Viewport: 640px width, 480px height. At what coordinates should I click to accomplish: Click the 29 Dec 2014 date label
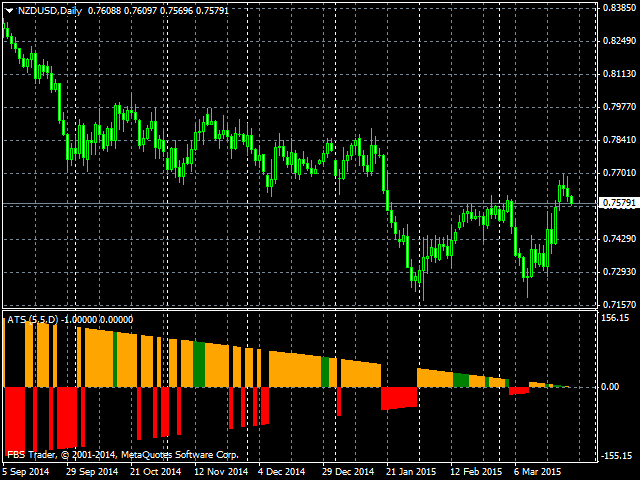[x=348, y=471]
